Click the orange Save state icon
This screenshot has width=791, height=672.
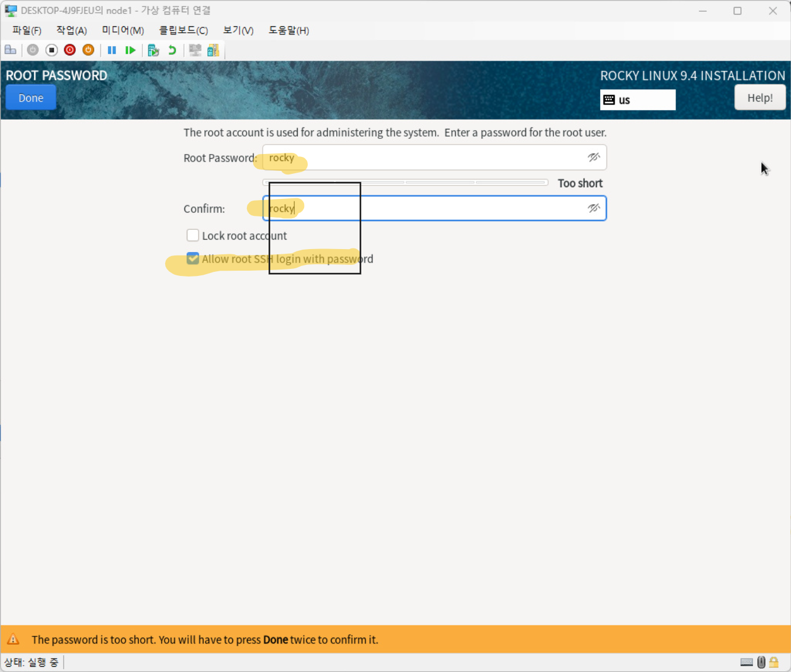point(88,50)
